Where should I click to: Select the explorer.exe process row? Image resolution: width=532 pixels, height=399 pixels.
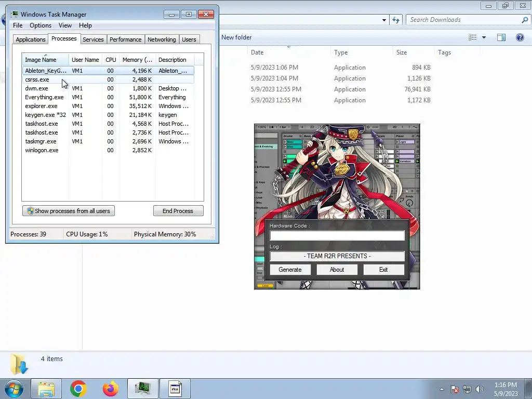point(108,106)
